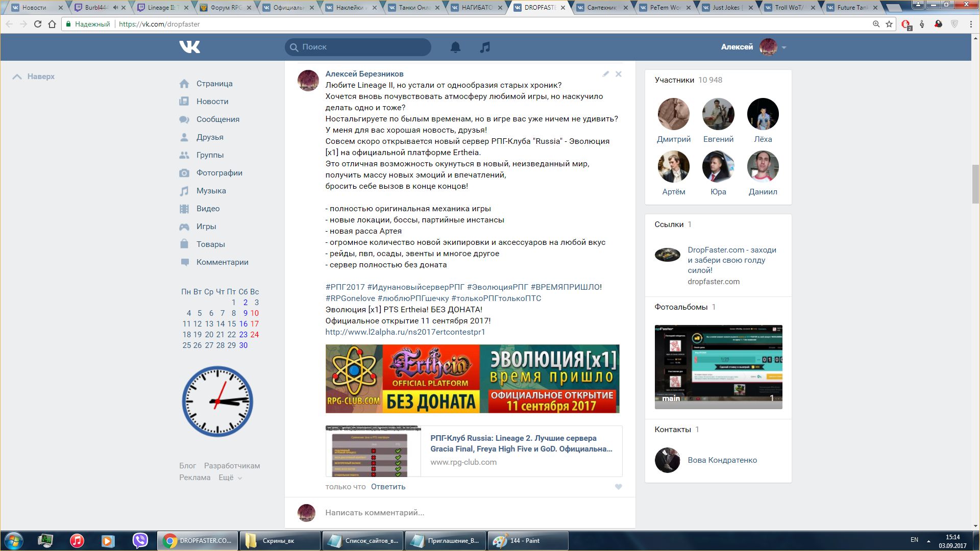Open the l2alpha.ru contest link

pos(405,332)
